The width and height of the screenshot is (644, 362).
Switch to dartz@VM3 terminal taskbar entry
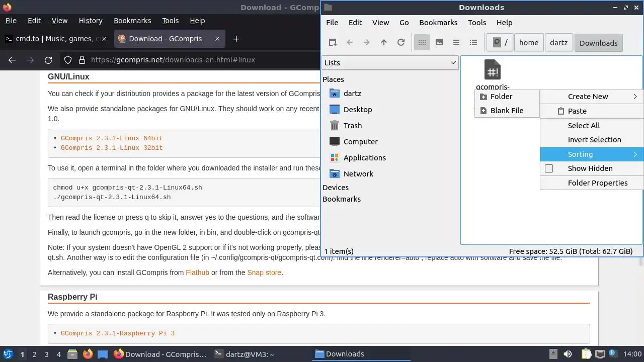point(245,354)
